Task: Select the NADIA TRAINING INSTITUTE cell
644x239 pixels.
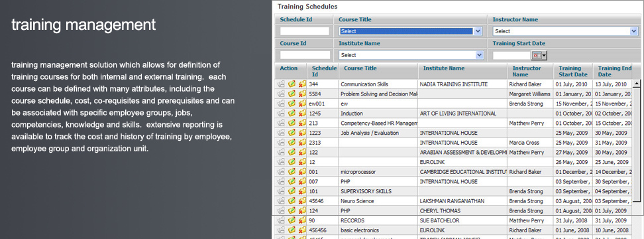Action: coord(462,84)
